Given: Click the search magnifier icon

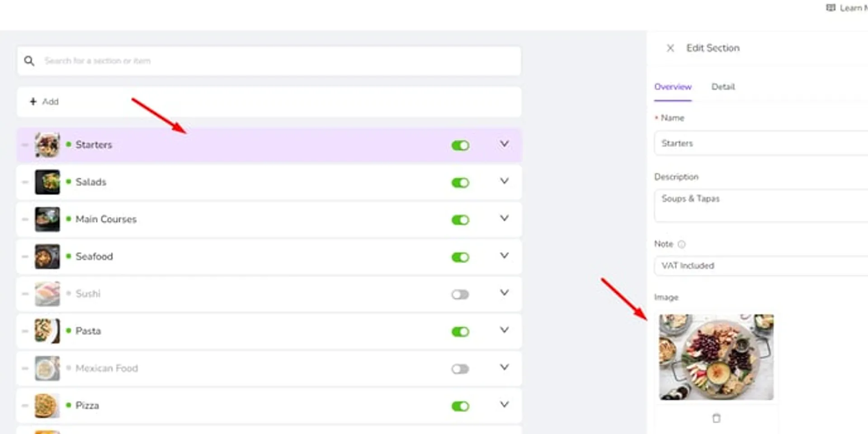Looking at the screenshot, I should [29, 61].
